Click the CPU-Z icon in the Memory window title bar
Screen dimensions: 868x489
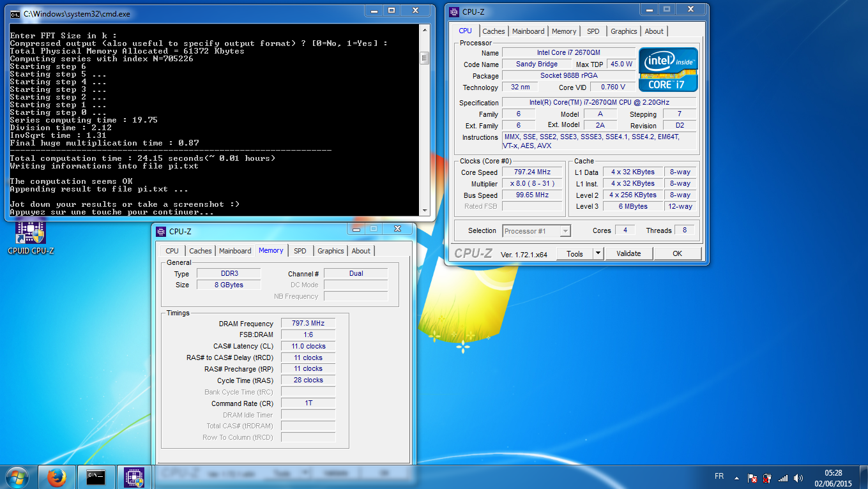click(x=160, y=231)
